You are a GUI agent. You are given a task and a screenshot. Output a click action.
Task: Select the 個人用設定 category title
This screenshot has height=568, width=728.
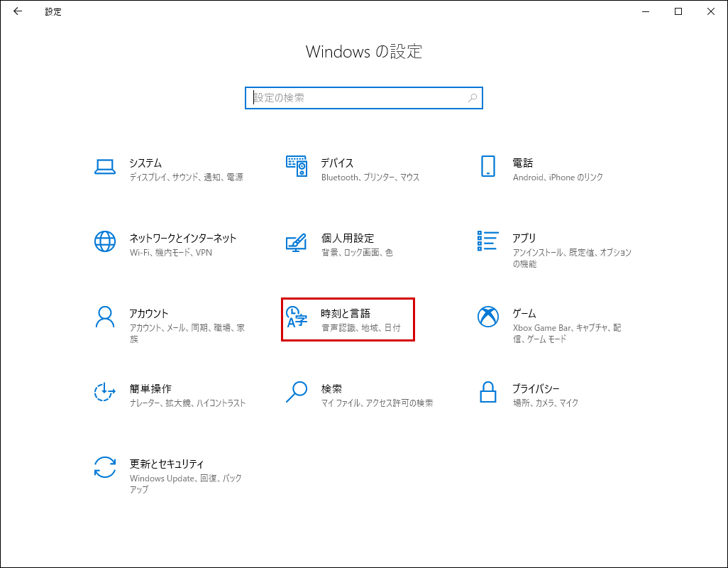pyautogui.click(x=347, y=239)
